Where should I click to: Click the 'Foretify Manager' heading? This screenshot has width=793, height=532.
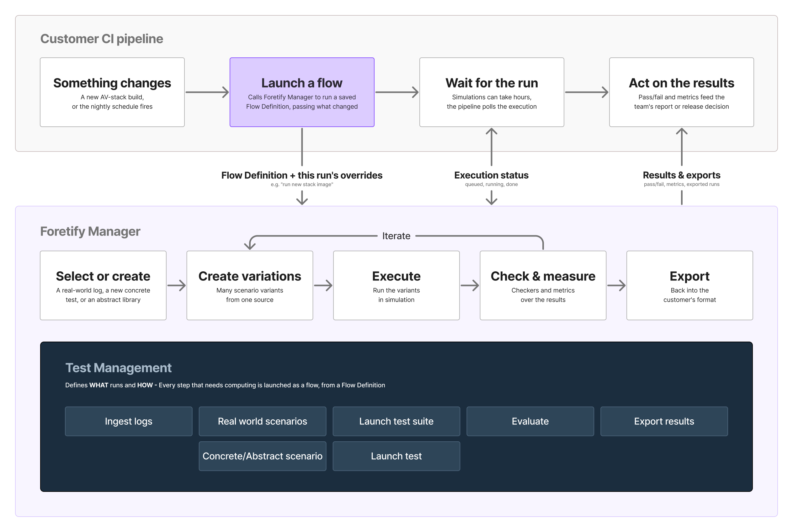[90, 231]
